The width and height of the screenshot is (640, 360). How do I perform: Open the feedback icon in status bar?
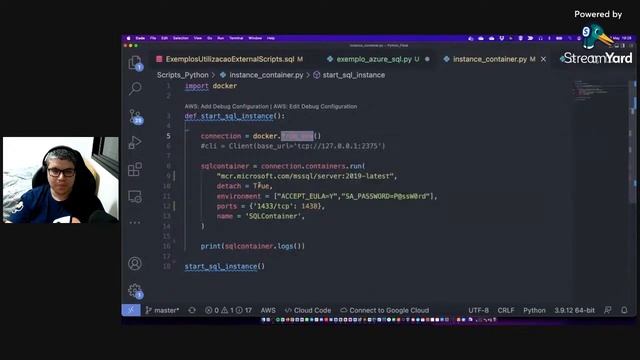pyautogui.click(x=608, y=310)
